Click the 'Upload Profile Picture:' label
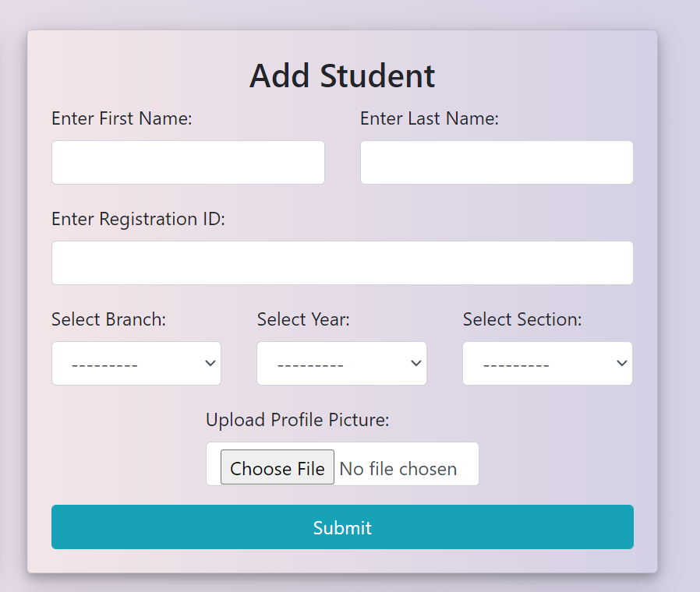700x592 pixels. tap(297, 420)
